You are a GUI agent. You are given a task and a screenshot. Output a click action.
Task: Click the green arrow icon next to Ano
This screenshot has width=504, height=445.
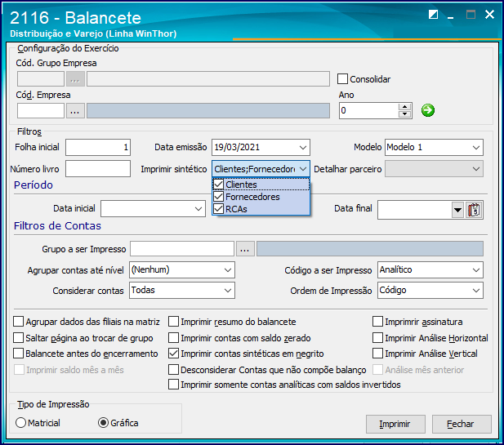pyautogui.click(x=427, y=110)
